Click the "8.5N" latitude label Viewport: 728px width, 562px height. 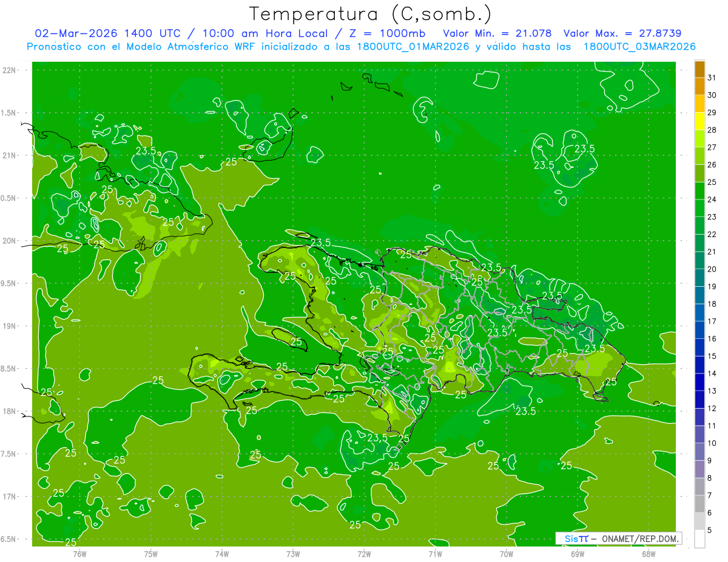(x=9, y=369)
